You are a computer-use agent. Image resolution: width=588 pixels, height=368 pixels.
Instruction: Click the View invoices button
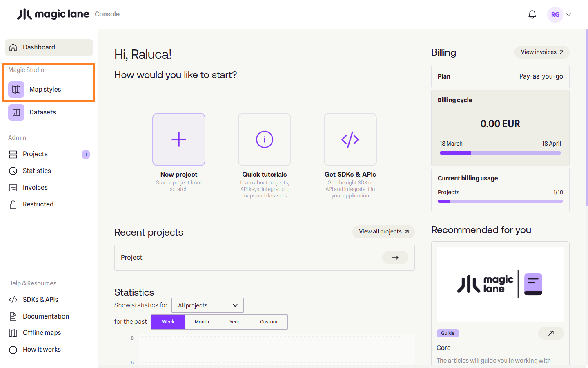pos(541,52)
